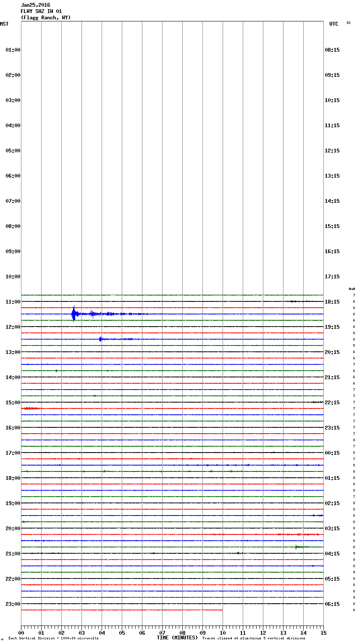This screenshot has width=357, height=644.
Task: Click the UTC time label "09:15"
Action: point(332,75)
